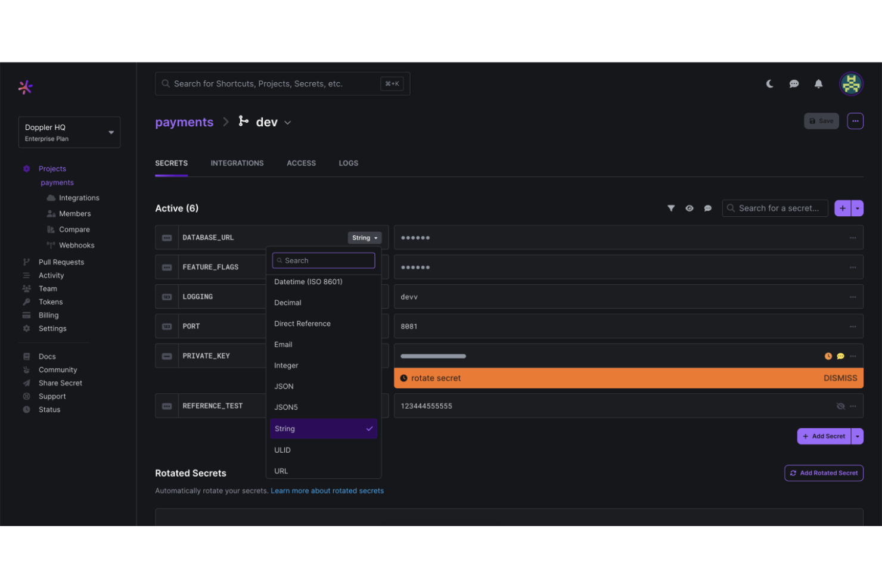
Task: Select String from the type list
Action: [x=323, y=428]
